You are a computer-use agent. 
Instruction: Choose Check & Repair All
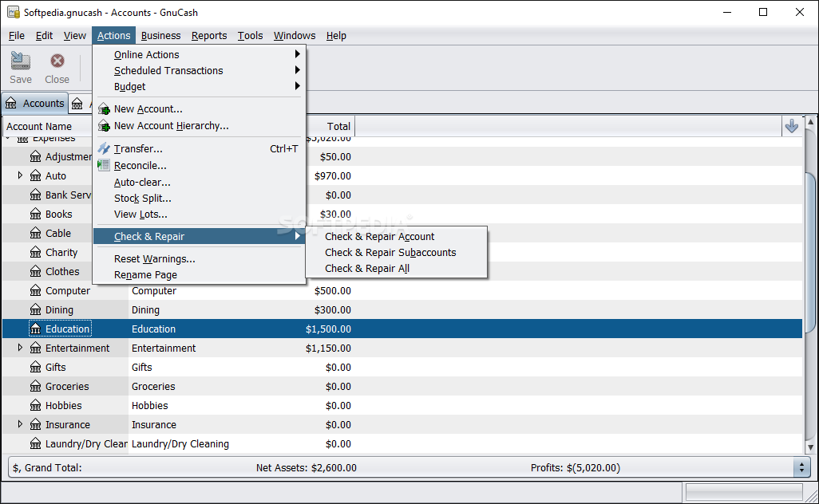point(397,269)
